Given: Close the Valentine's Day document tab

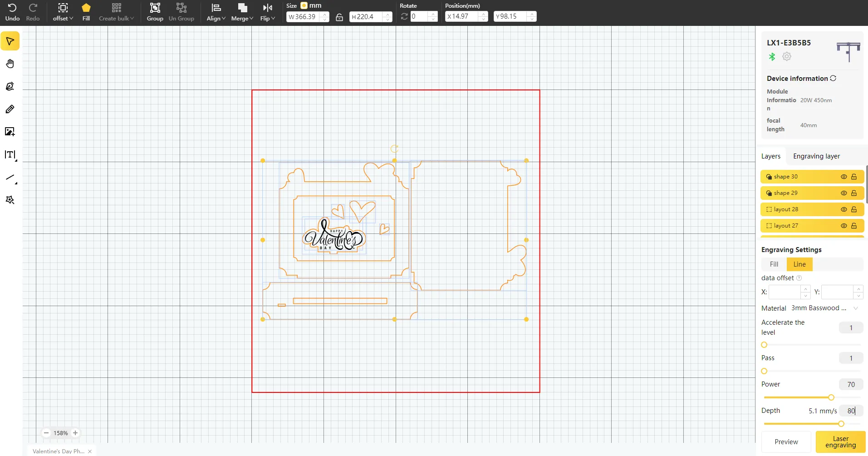Looking at the screenshot, I should [90, 451].
